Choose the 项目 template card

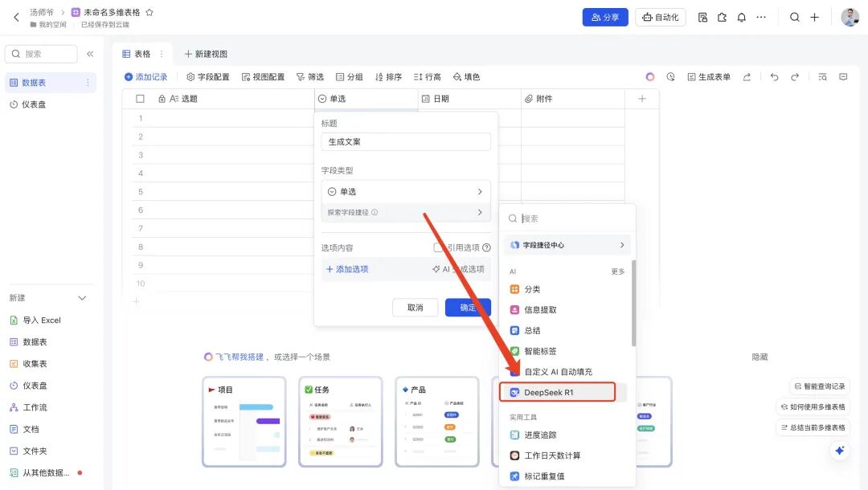(244, 422)
